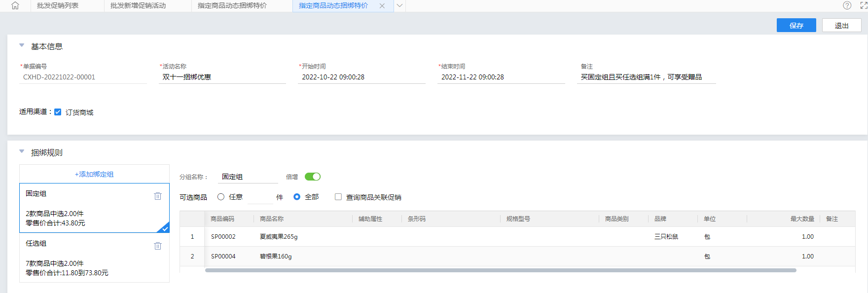Open the help question mark icon

(x=847, y=5)
